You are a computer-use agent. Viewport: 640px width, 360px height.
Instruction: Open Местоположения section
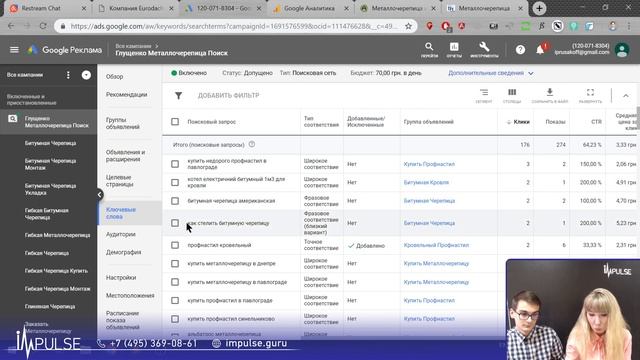(130, 296)
